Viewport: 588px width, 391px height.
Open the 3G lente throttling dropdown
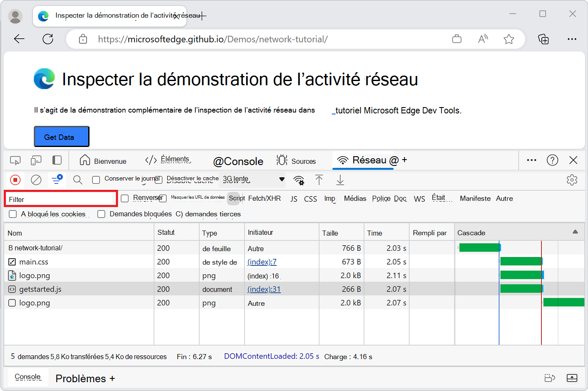point(254,179)
